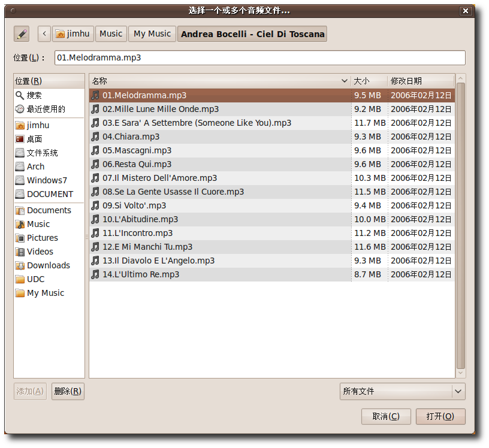Click the location filename input field

260,57
